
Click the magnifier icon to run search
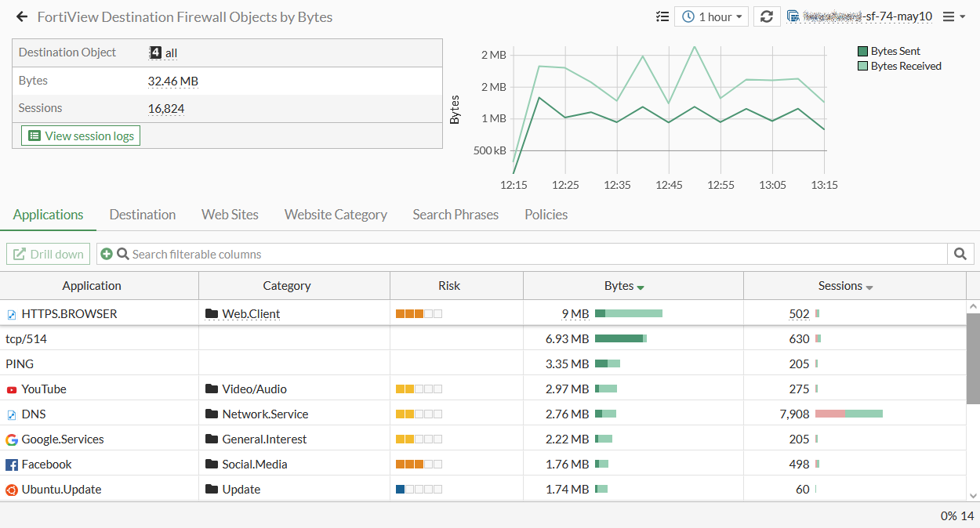tap(960, 254)
